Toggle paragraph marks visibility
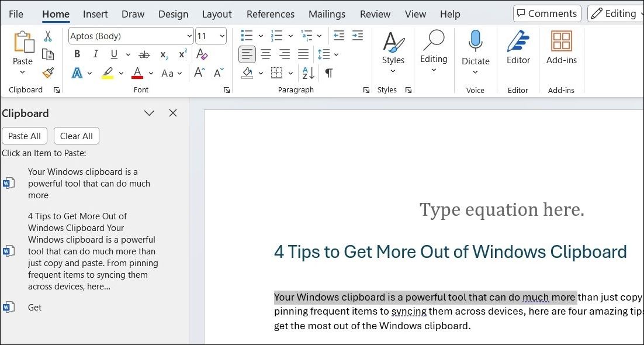644x345 pixels. (x=328, y=73)
